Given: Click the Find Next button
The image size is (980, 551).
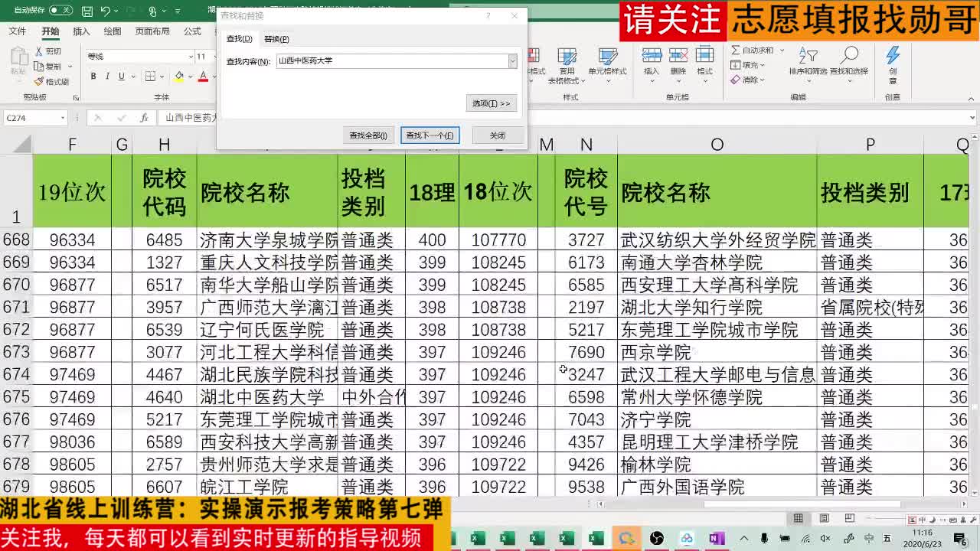Looking at the screenshot, I should click(430, 135).
